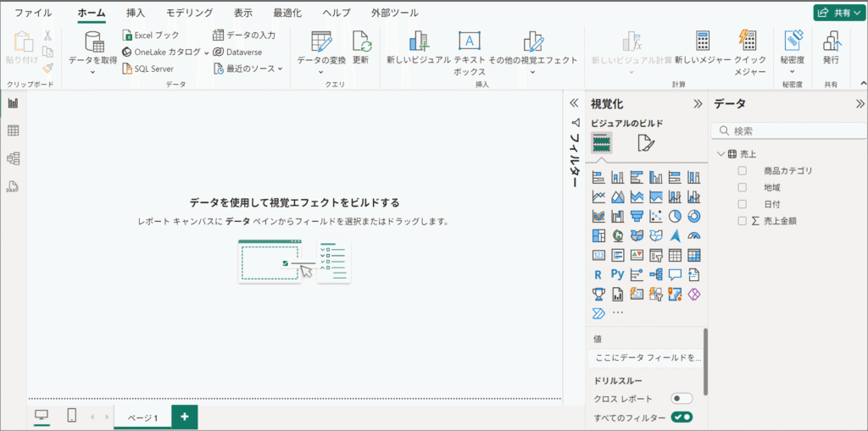Choose the Power Apps visual
The width and height of the screenshot is (868, 431).
click(693, 294)
